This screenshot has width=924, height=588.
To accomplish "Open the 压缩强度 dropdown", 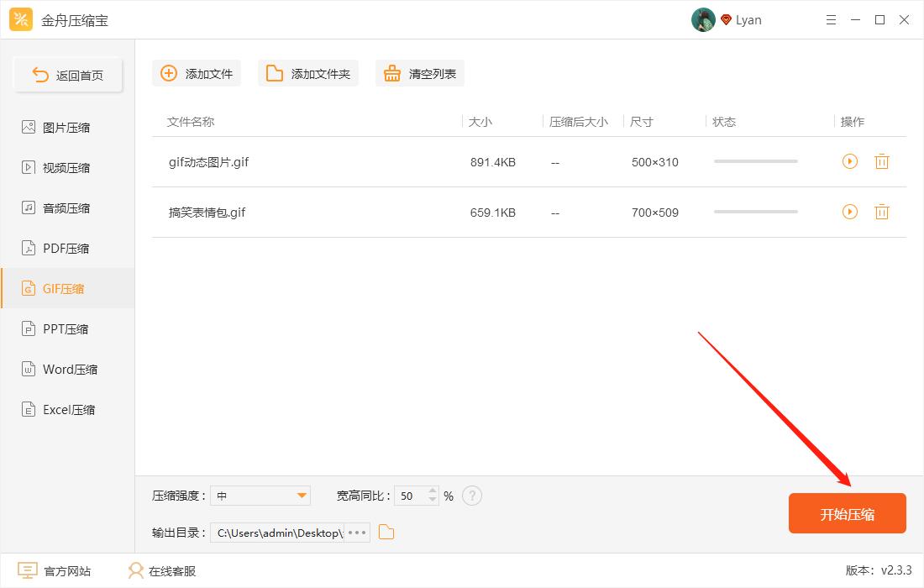I will click(260, 496).
